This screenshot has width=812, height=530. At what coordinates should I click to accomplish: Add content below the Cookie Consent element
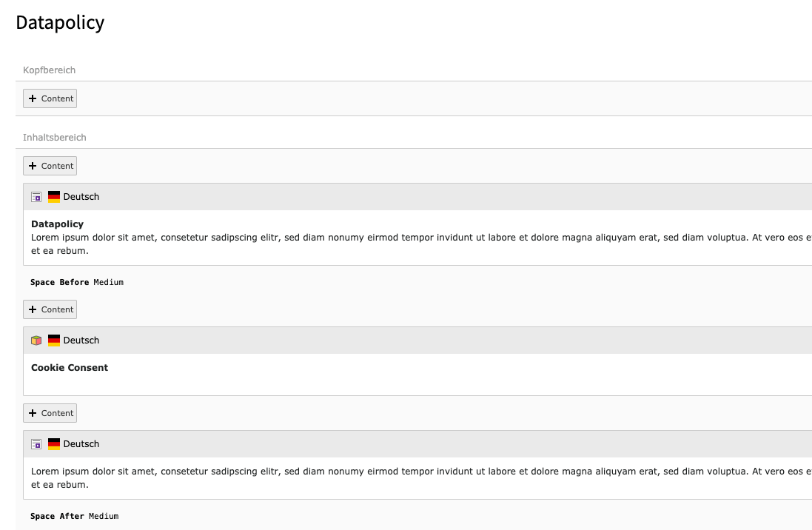click(x=50, y=413)
